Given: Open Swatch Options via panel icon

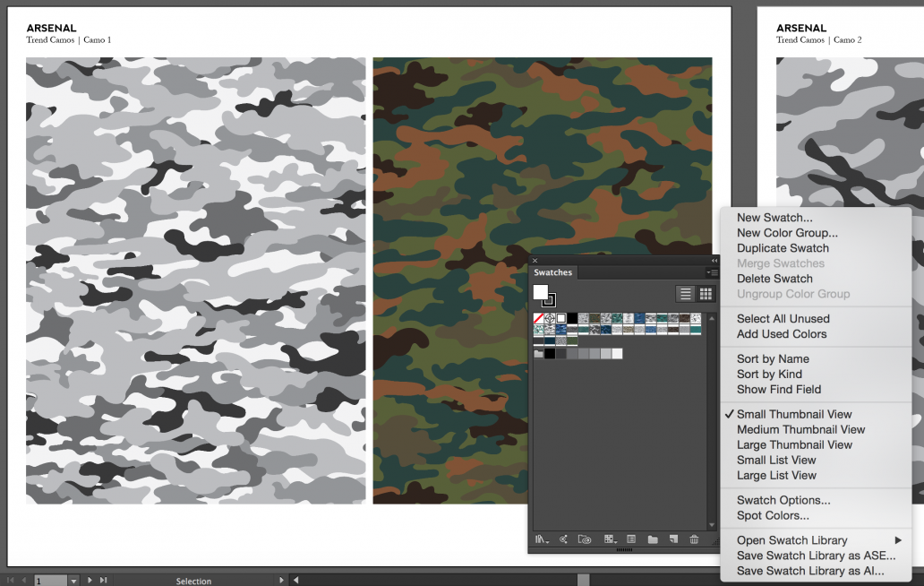Looking at the screenshot, I should (x=629, y=539).
